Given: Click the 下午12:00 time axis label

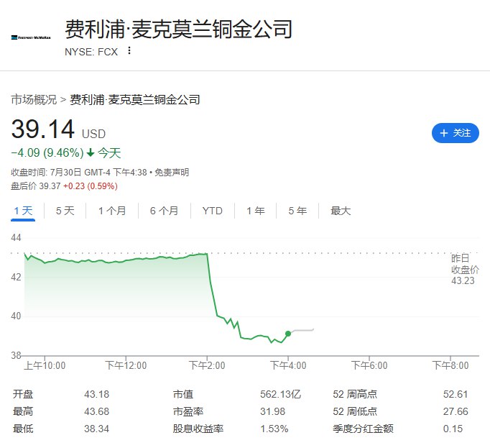Looking at the screenshot, I should (126, 365).
